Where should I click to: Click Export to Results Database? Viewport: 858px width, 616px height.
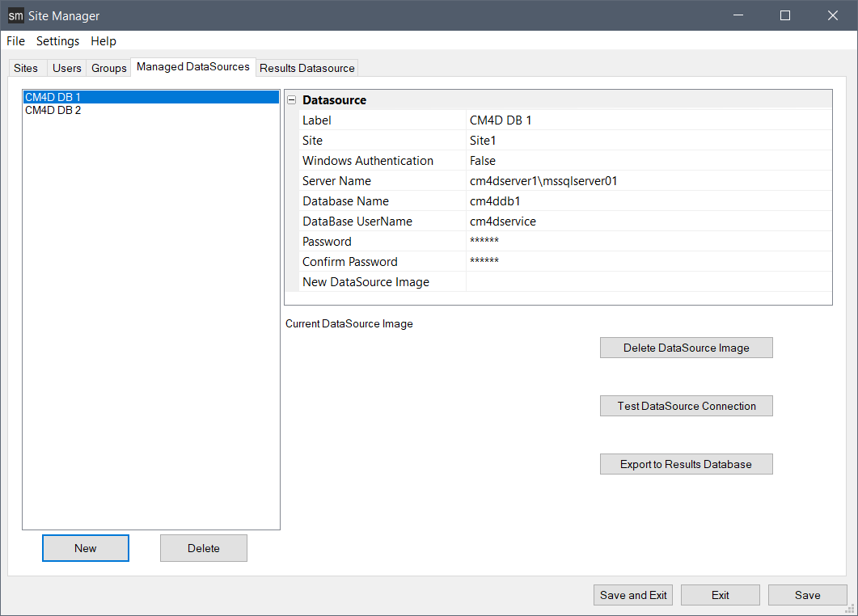pos(686,464)
